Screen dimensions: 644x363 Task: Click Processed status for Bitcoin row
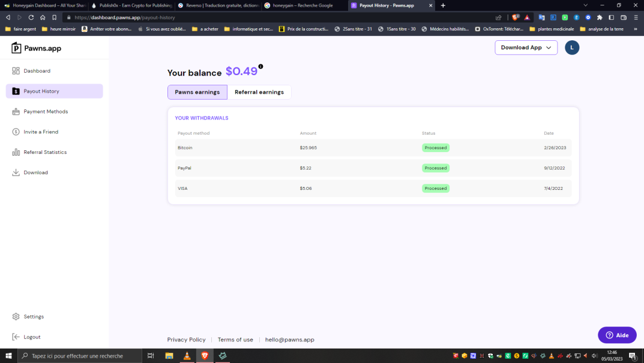[435, 148]
